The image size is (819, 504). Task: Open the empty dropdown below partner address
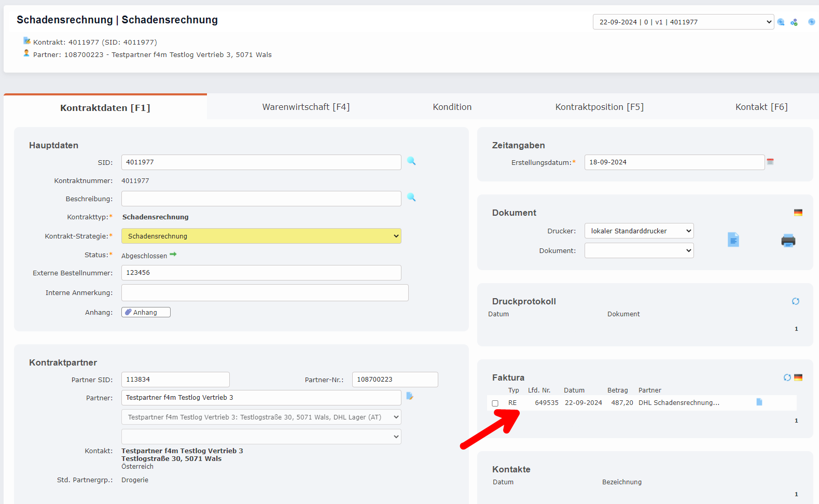(261, 437)
